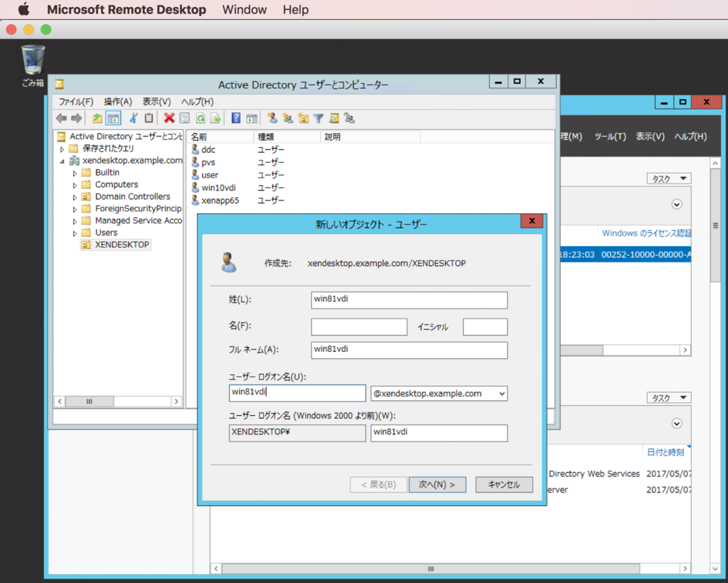Sort by the 種類 column header
Image resolution: width=728 pixels, height=583 pixels.
pos(287,137)
